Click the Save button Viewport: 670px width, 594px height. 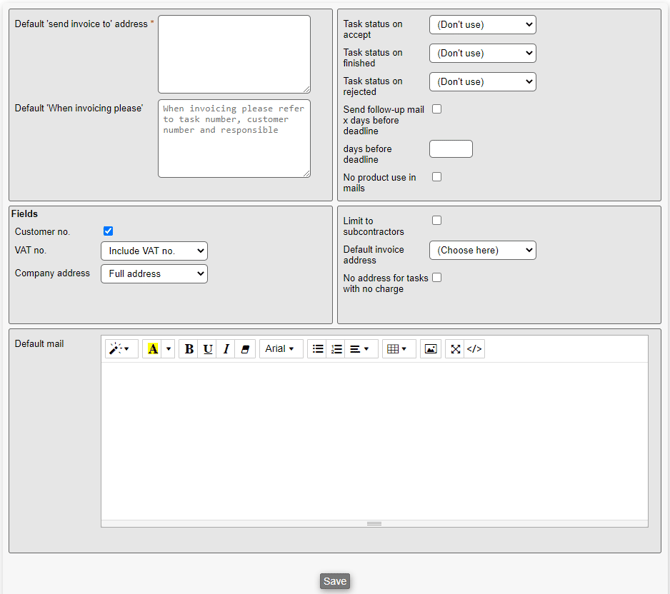click(335, 581)
